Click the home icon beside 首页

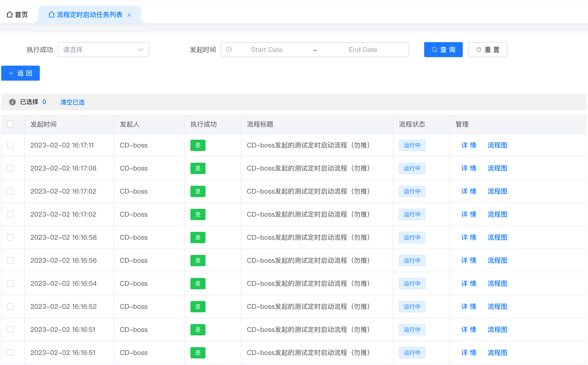[x=9, y=15]
